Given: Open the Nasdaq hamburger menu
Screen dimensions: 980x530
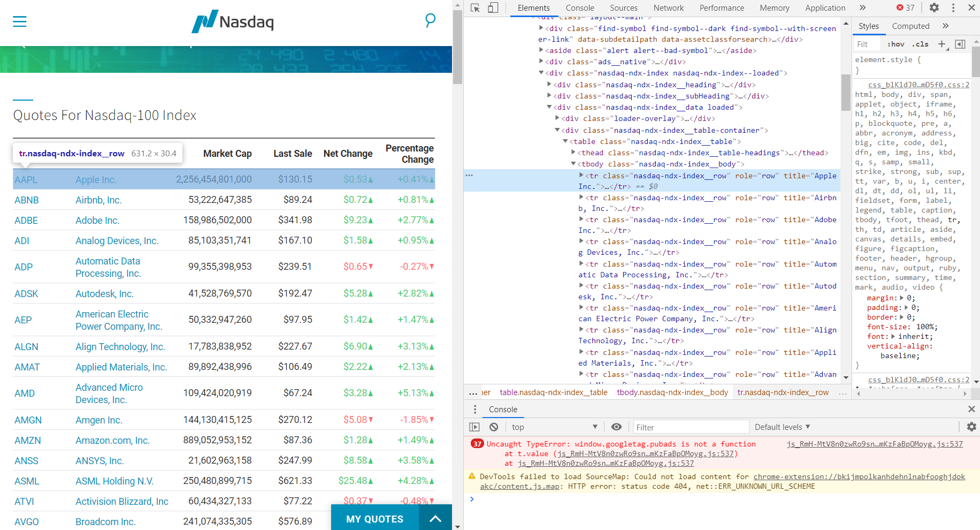Looking at the screenshot, I should 20,21.
